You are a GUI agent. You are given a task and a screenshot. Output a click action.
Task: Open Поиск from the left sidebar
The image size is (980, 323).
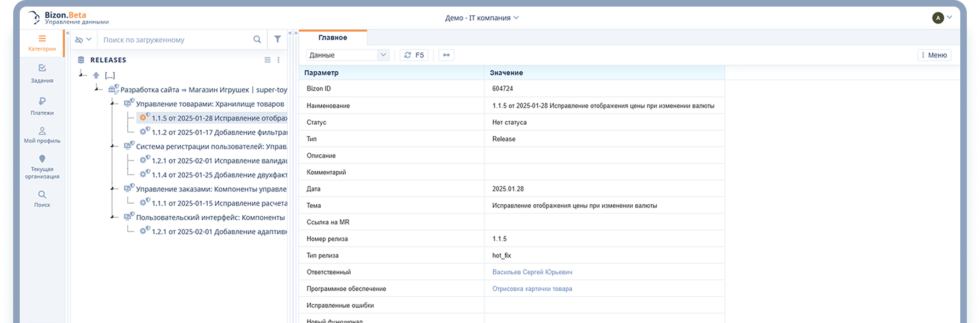tap(42, 199)
